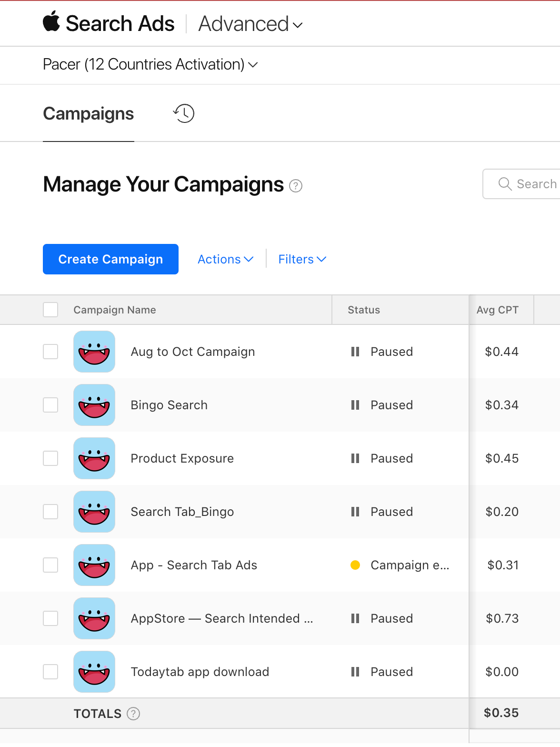Click app icon for Todaytab app download
This screenshot has width=560, height=747.
click(94, 672)
